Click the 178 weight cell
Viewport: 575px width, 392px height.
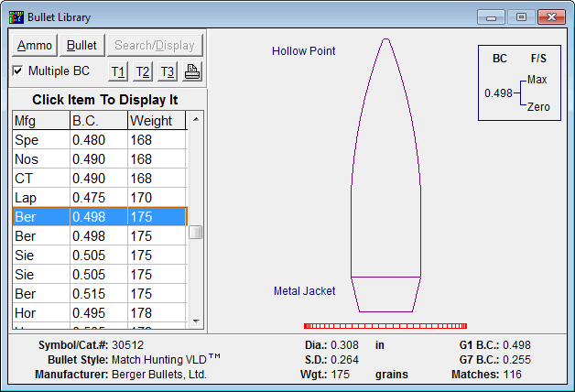click(x=157, y=313)
